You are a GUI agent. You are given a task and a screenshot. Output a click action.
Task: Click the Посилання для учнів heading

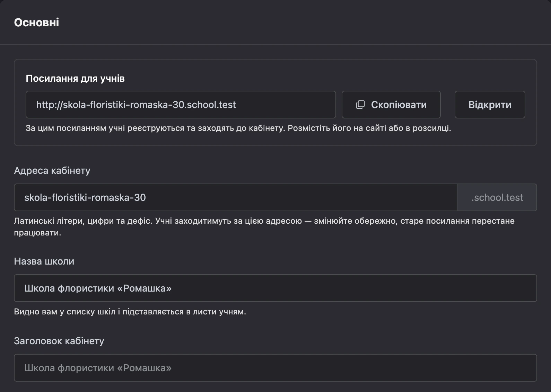click(x=75, y=79)
